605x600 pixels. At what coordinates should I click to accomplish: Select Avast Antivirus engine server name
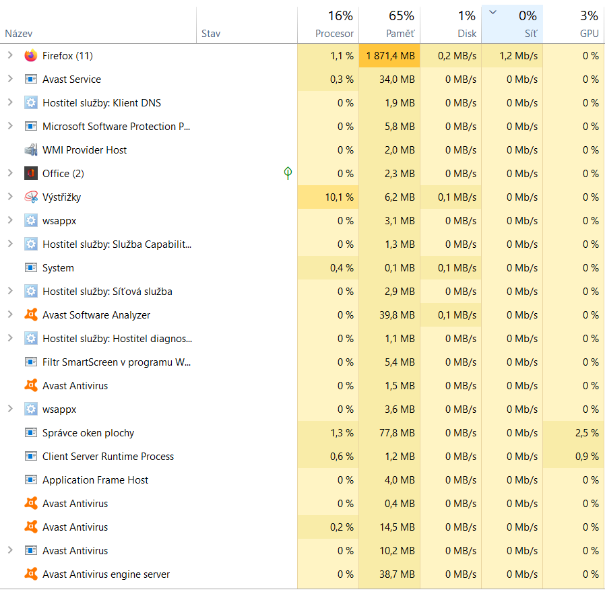click(x=106, y=574)
